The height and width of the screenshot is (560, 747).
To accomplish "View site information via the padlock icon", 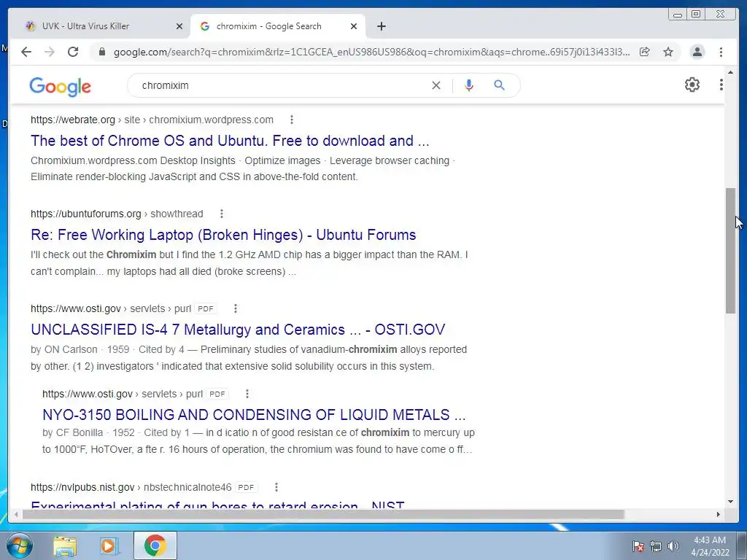I will [x=101, y=52].
